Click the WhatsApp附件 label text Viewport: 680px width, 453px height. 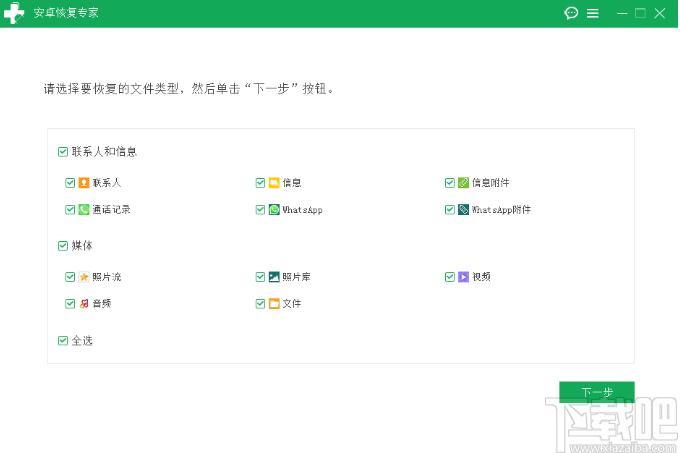point(501,209)
